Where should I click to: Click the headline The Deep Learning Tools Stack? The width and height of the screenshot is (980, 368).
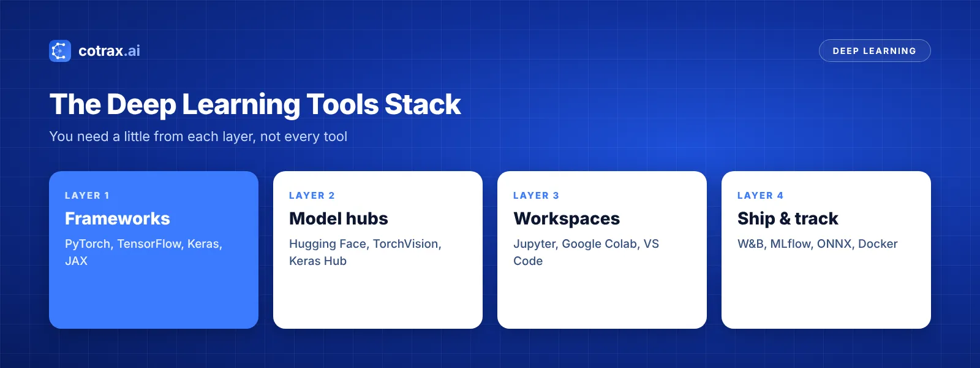pyautogui.click(x=255, y=104)
